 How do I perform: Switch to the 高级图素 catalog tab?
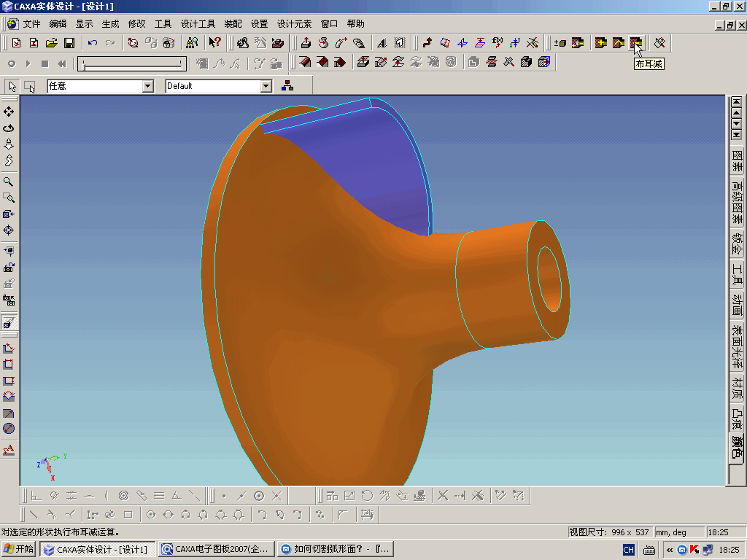coord(737,202)
